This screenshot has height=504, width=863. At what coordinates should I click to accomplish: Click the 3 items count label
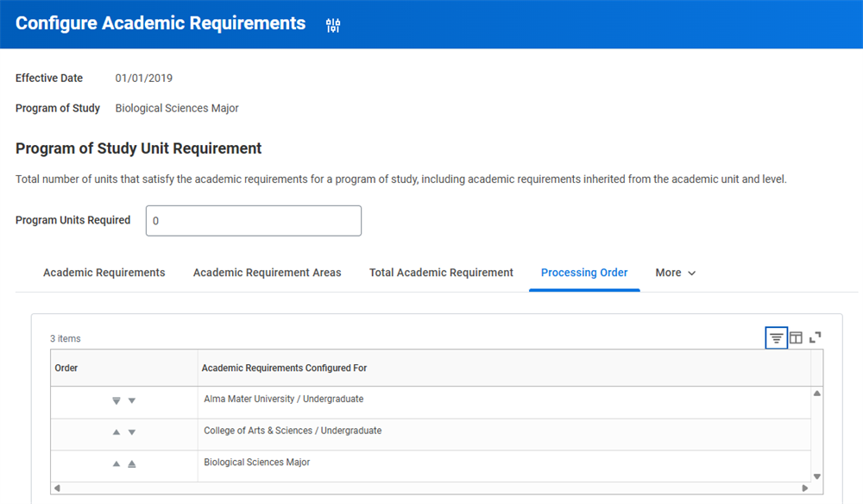(66, 338)
